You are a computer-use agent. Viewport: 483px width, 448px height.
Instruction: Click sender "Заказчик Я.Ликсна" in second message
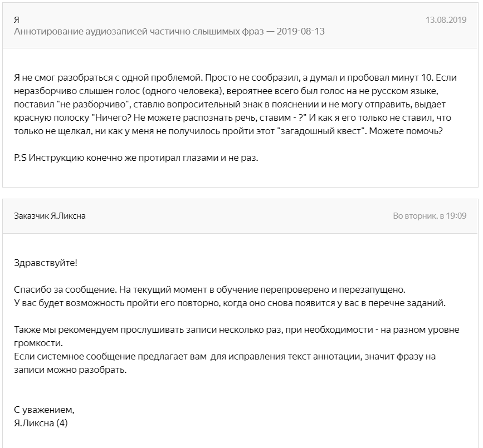pos(50,216)
